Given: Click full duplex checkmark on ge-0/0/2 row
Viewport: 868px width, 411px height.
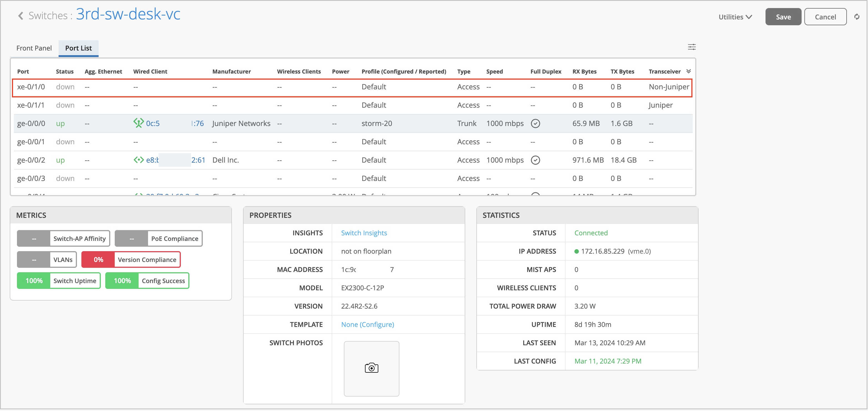Looking at the screenshot, I should point(535,160).
